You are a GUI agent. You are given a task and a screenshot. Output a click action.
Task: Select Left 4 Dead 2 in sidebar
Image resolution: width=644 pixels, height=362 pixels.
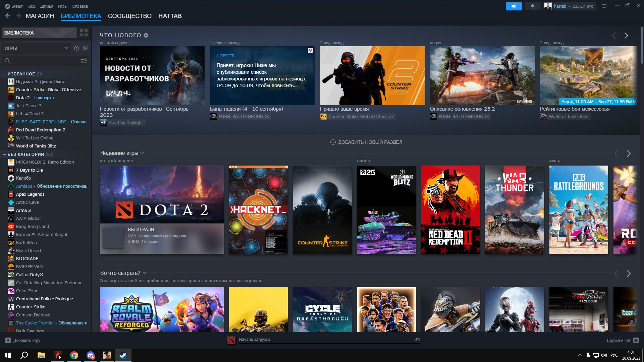[30, 114]
